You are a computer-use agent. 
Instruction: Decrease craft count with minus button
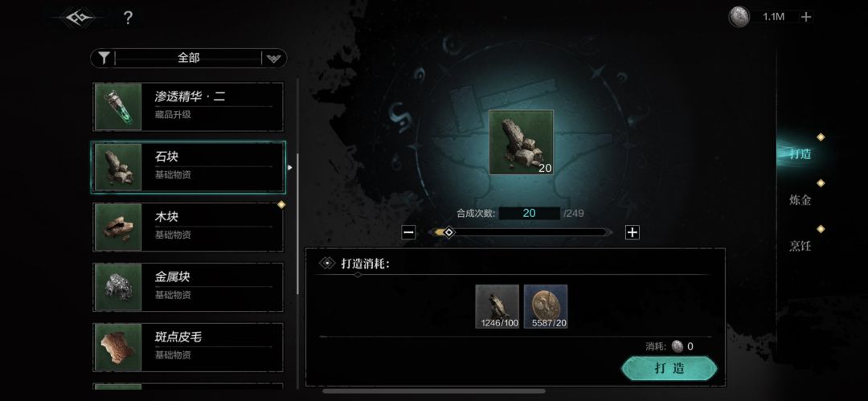coord(408,232)
